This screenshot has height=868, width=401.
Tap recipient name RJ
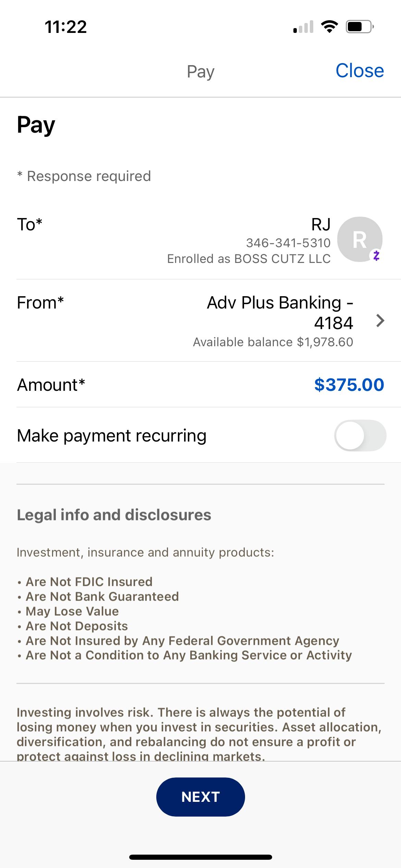click(x=321, y=225)
